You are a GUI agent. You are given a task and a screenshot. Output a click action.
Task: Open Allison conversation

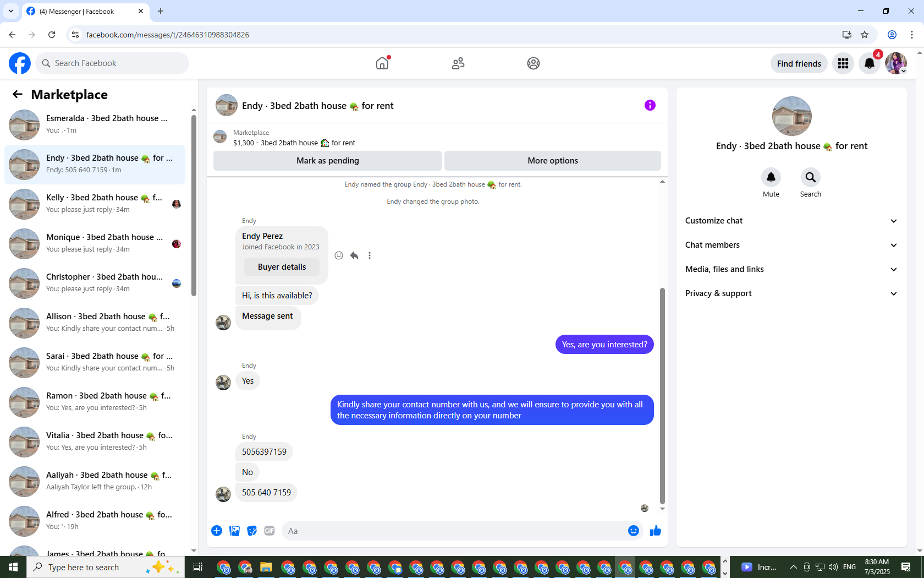(95, 323)
